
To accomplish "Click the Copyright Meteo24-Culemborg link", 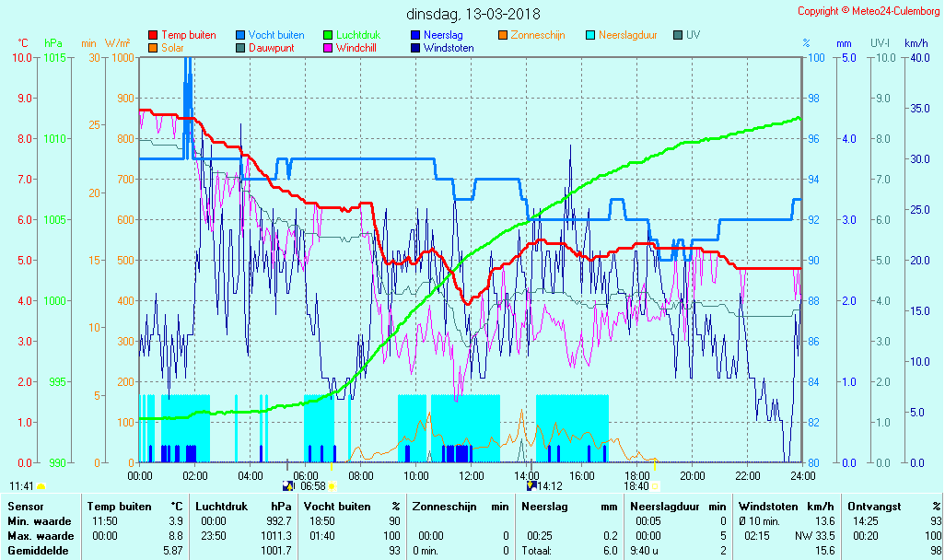I will pyautogui.click(x=868, y=11).
